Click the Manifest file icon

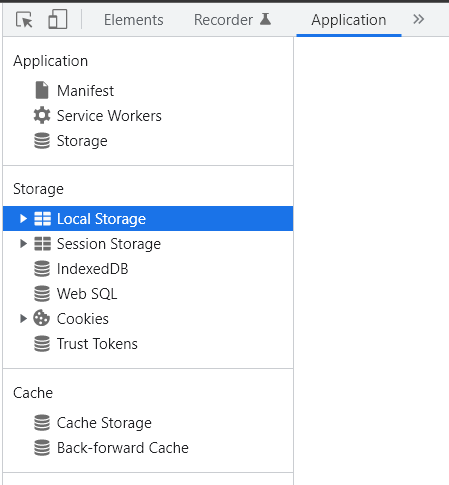42,90
